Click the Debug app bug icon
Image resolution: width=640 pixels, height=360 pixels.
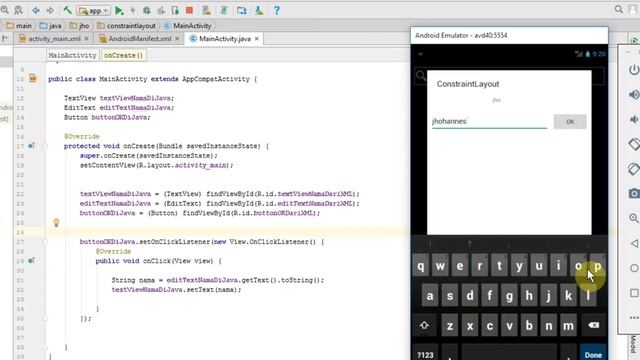click(147, 11)
